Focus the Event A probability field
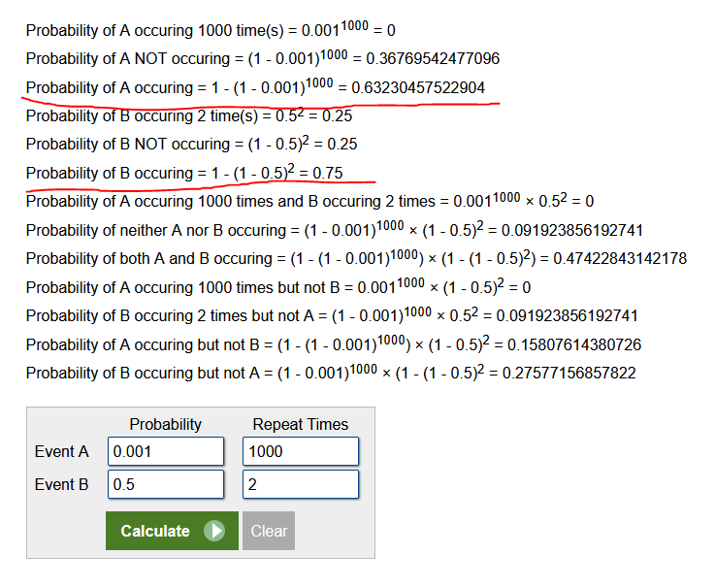The width and height of the screenshot is (715, 588). pos(166,451)
